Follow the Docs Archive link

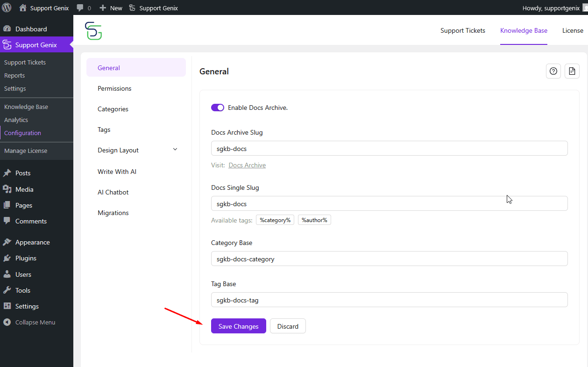coord(247,165)
